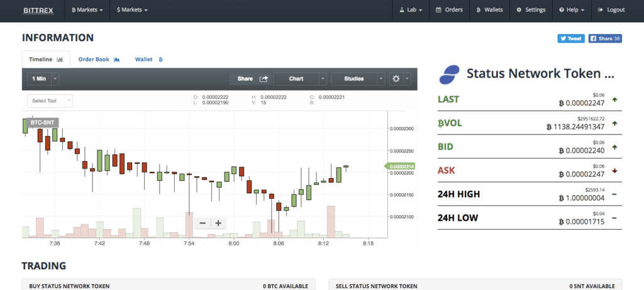The height and width of the screenshot is (290, 644).
Task: Click the green up arrow beside BVOL
Action: click(x=614, y=123)
